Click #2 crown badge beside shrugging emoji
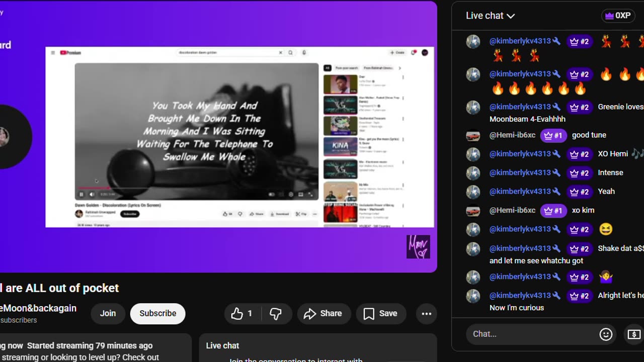This screenshot has height=362, width=644. [x=580, y=277]
